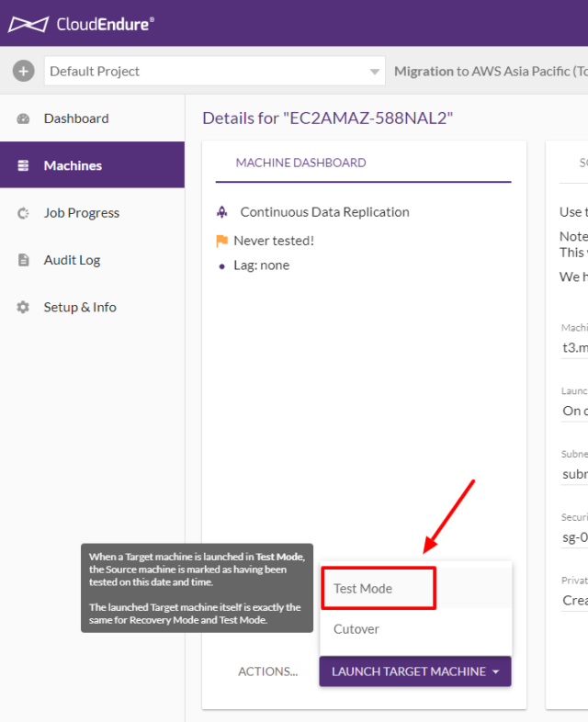This screenshot has width=588, height=722.
Task: Click the plus icon to add project
Action: click(x=24, y=71)
